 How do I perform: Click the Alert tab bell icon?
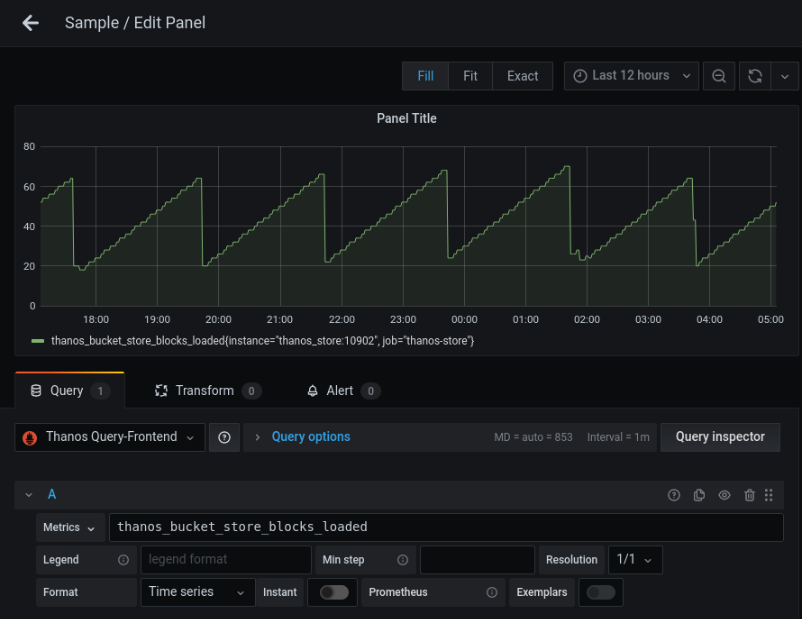pos(313,391)
